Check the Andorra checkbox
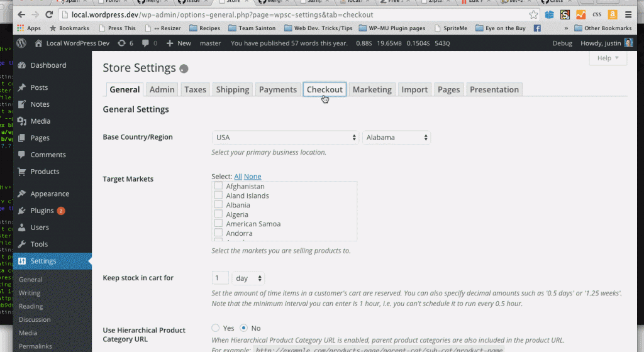This screenshot has width=644, height=352. click(x=218, y=233)
